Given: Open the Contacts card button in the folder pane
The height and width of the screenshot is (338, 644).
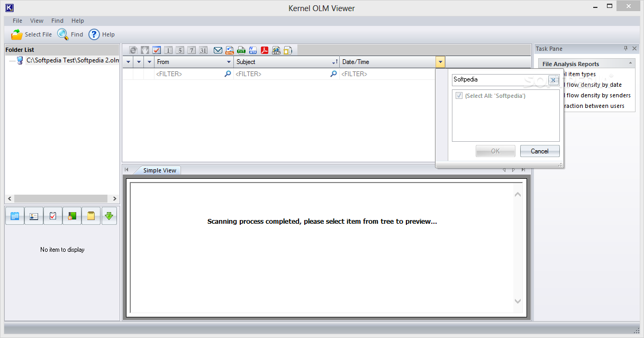Looking at the screenshot, I should tap(34, 216).
